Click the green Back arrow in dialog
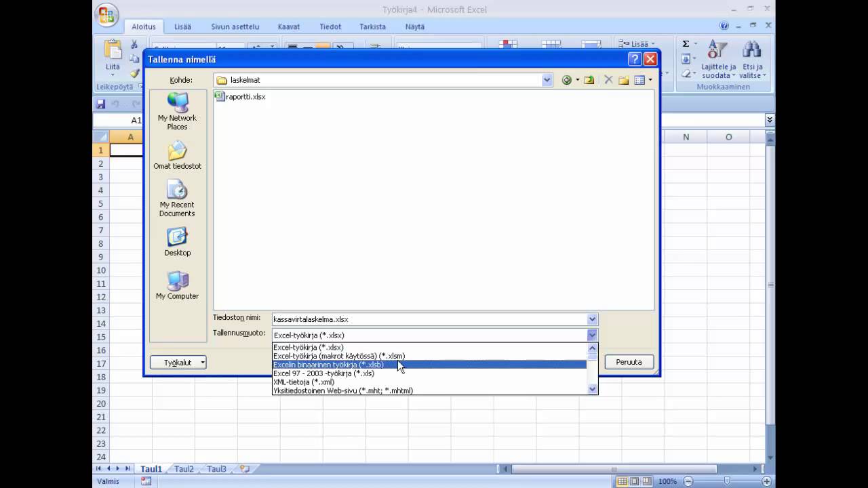The width and height of the screenshot is (868, 488). pyautogui.click(x=567, y=80)
